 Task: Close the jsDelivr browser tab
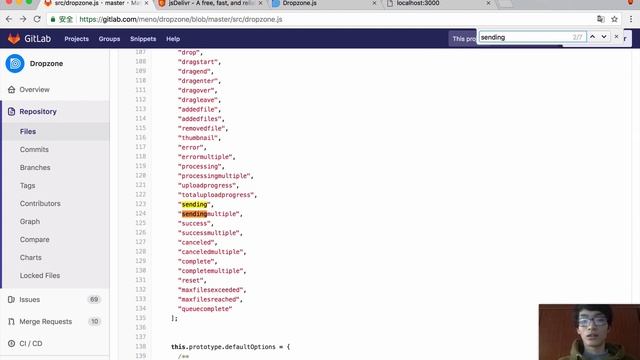[x=260, y=3]
